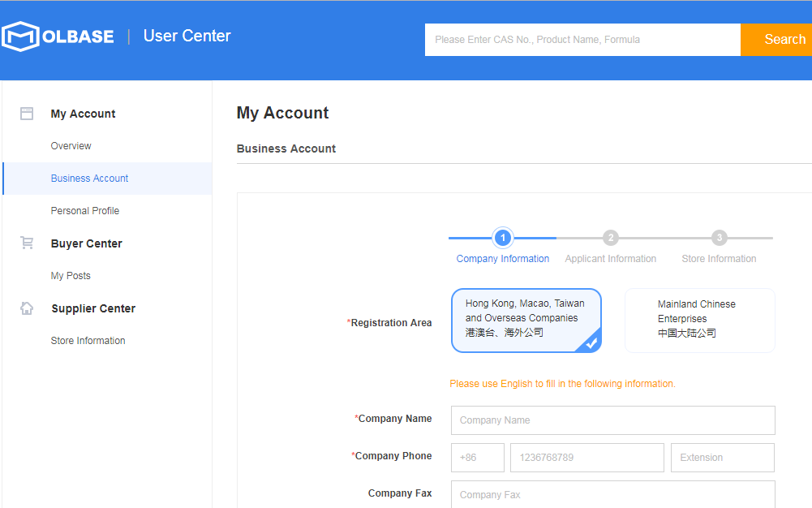Click the 'Company Fax' label
This screenshot has height=508, width=812.
(x=400, y=493)
